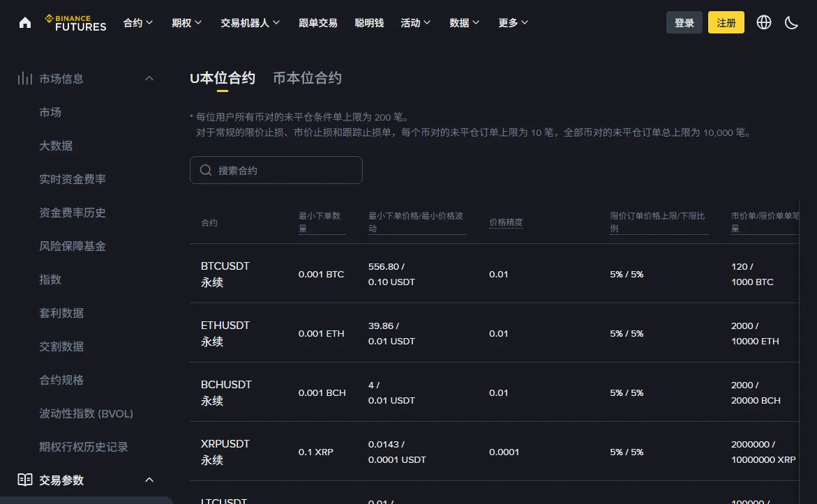This screenshot has height=504, width=817.
Task: Select the BCHUSDT 永续 contract row
Action: [x=494, y=392]
